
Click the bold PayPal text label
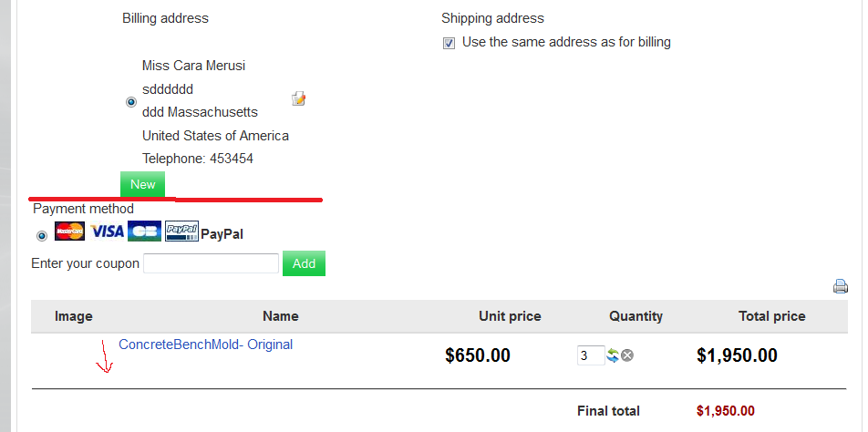click(222, 234)
